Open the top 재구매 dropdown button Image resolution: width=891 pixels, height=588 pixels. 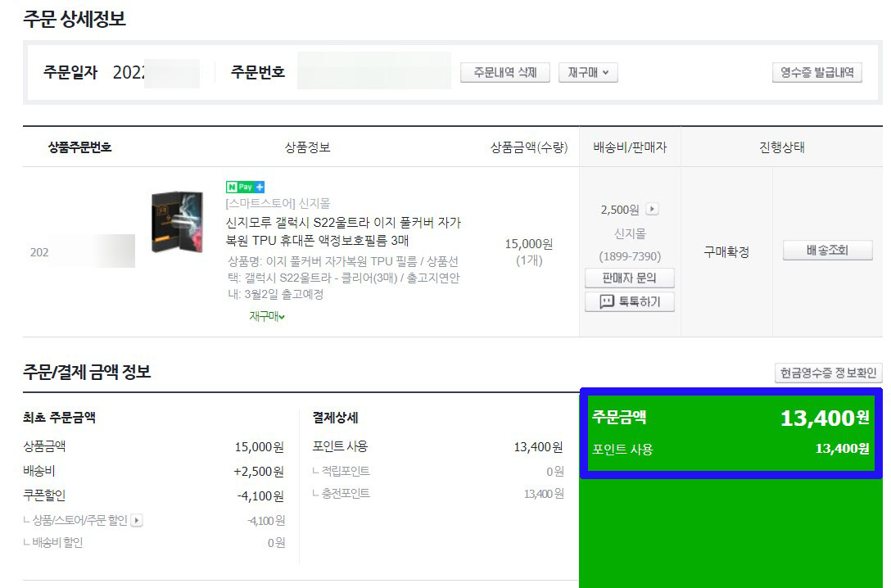click(x=588, y=73)
